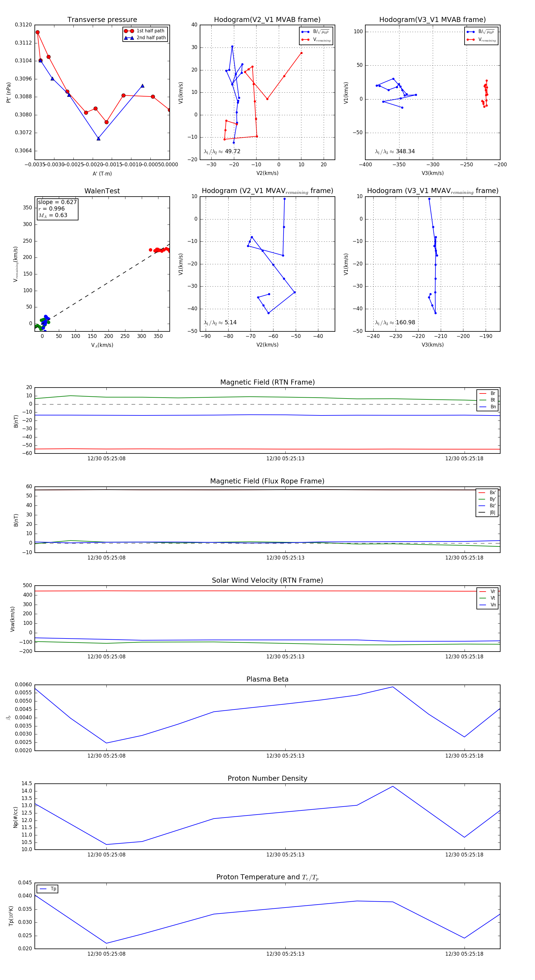
Task: Click the V_remaining legend entry in V2_V1 MVAB hodogram
Action: pyautogui.click(x=316, y=39)
